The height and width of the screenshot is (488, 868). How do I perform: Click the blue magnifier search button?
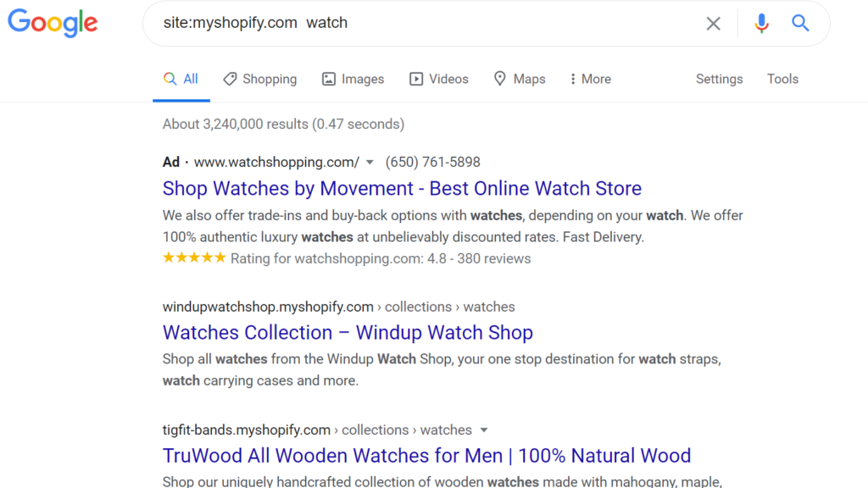800,23
